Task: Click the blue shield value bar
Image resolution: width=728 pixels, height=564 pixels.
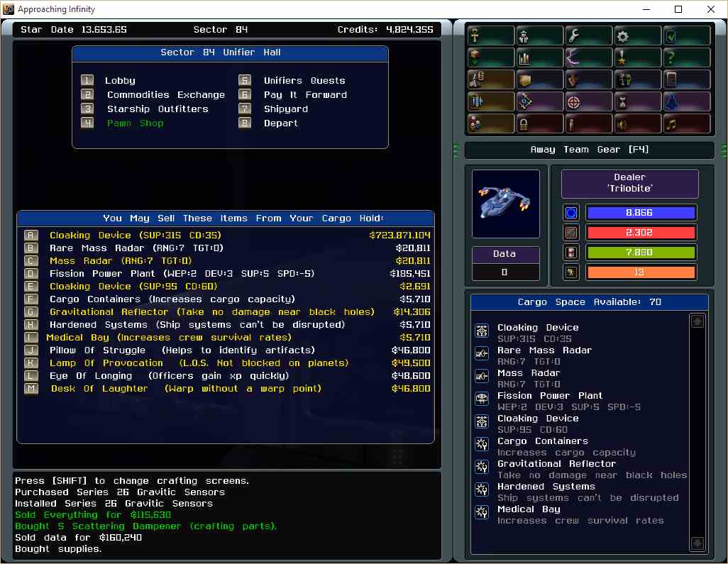Action: coord(641,213)
